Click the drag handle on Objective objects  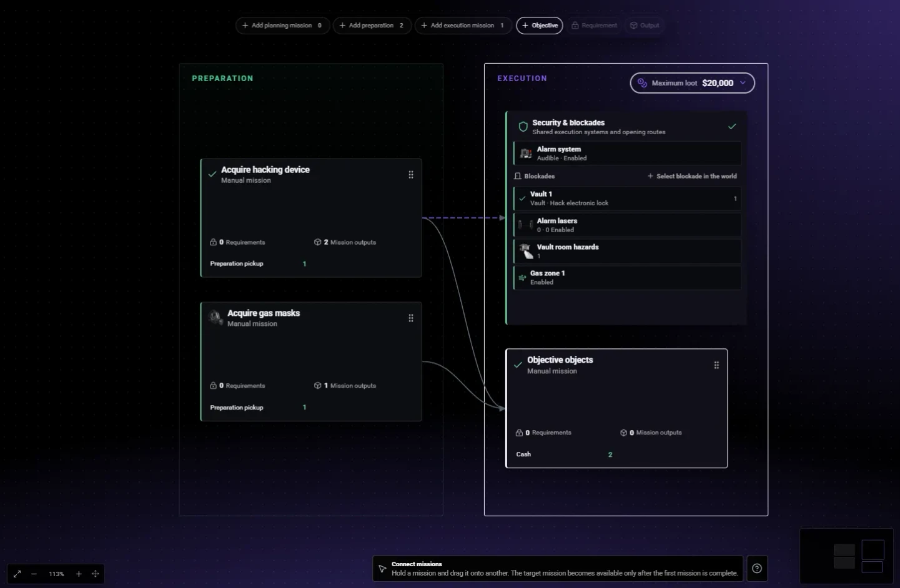[716, 365]
